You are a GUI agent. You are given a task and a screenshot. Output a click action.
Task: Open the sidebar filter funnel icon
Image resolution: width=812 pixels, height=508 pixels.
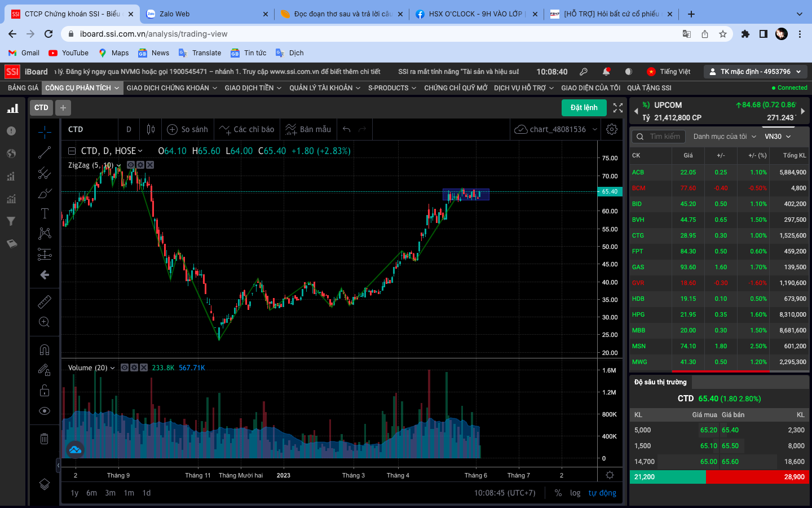click(x=11, y=221)
